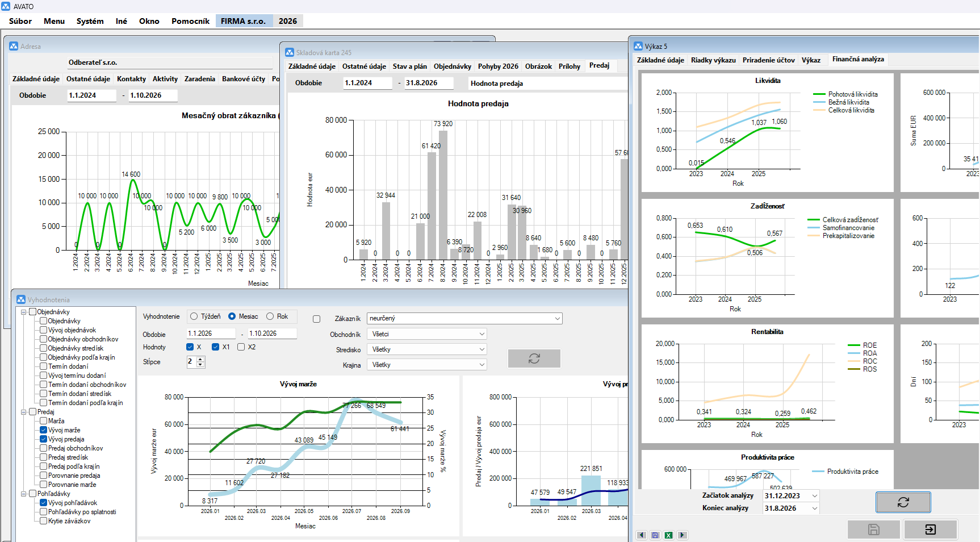
Task: Click the Obdobie start date field in Vyhodnotenie
Action: point(211,333)
